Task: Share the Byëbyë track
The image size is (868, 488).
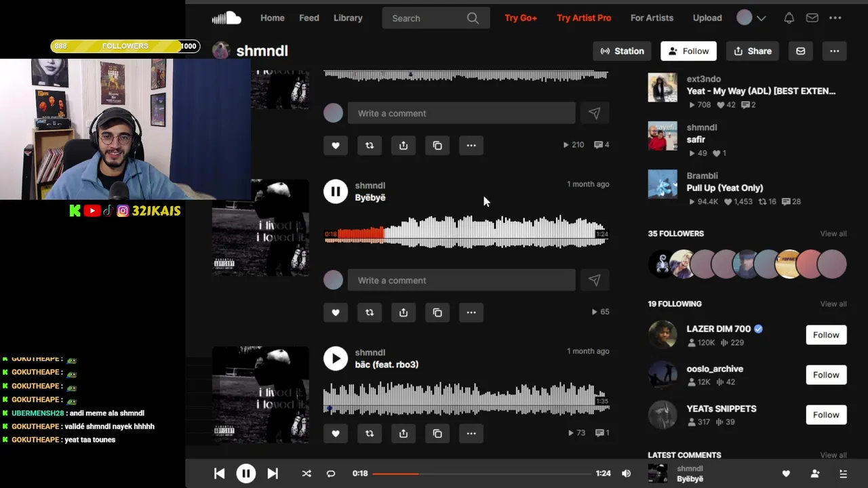Action: tap(403, 312)
